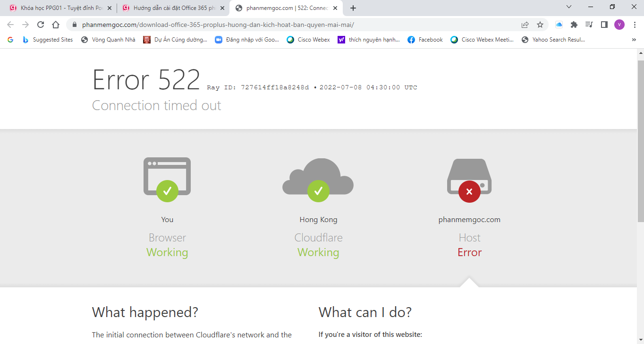The width and height of the screenshot is (644, 344).
Task: Open the media controls icon
Action: tap(589, 25)
